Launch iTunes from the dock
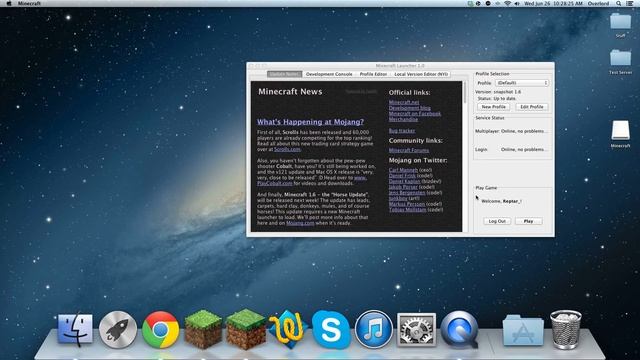 click(x=373, y=329)
